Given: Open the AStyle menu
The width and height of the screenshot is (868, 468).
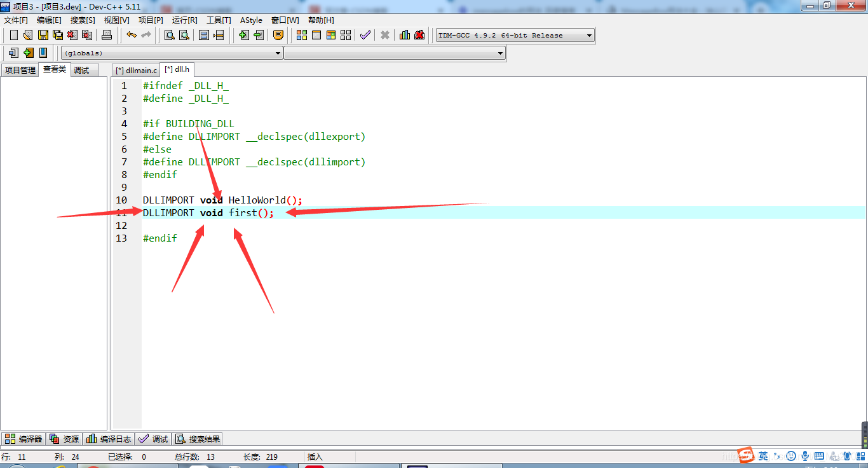Looking at the screenshot, I should tap(251, 20).
